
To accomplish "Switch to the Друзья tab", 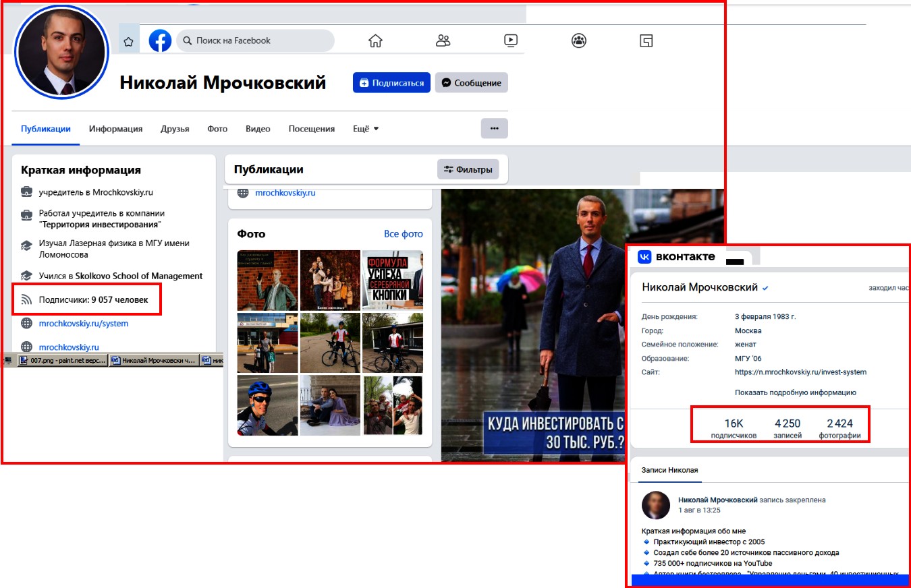I will click(x=175, y=129).
